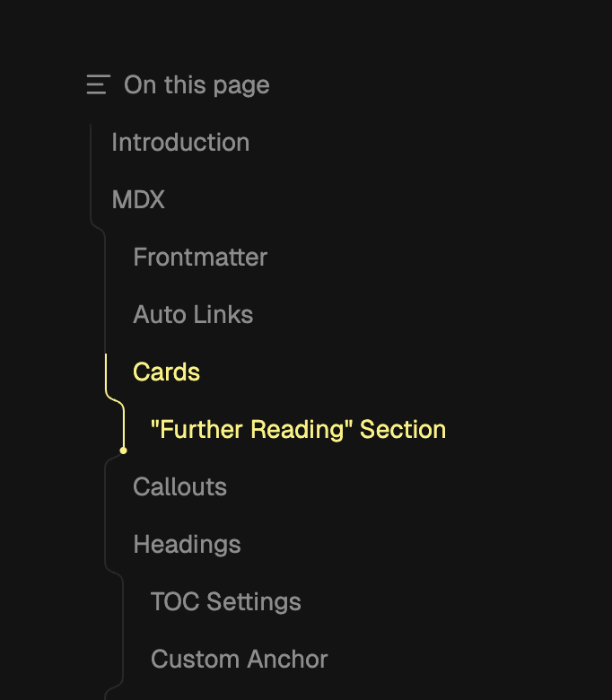Screen dimensions: 612x700
Task: Click the yellow indicator line beside Cards
Action: [x=106, y=372]
